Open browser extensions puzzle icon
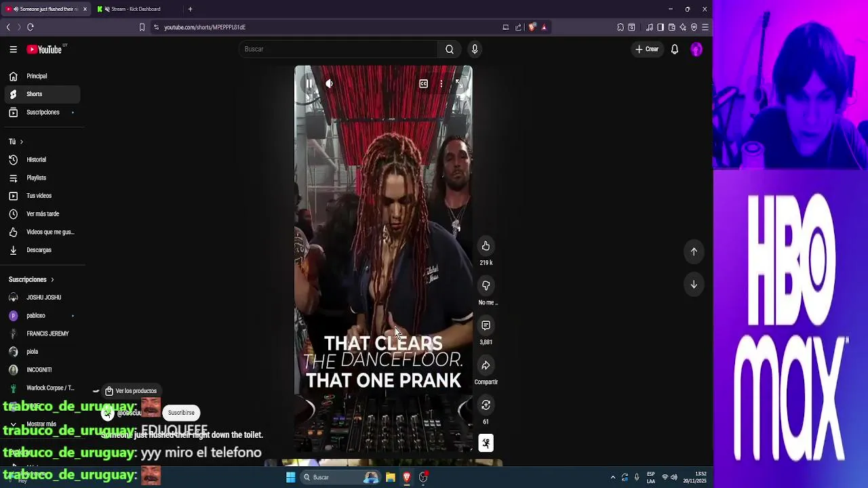The height and width of the screenshot is (488, 868). [620, 27]
